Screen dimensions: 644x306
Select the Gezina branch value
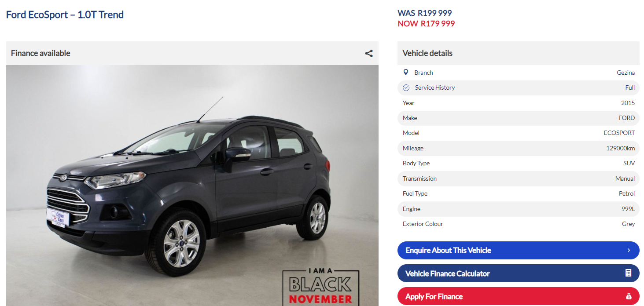[626, 73]
